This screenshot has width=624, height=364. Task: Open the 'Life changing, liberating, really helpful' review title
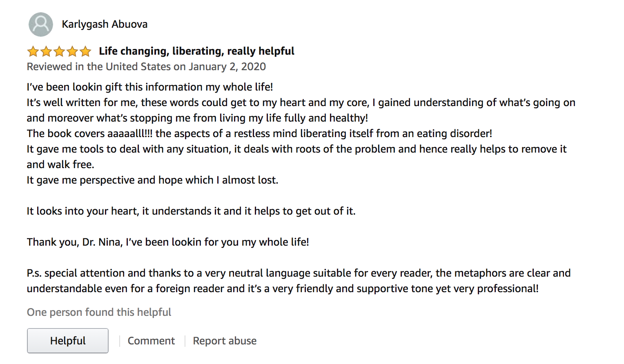click(196, 51)
